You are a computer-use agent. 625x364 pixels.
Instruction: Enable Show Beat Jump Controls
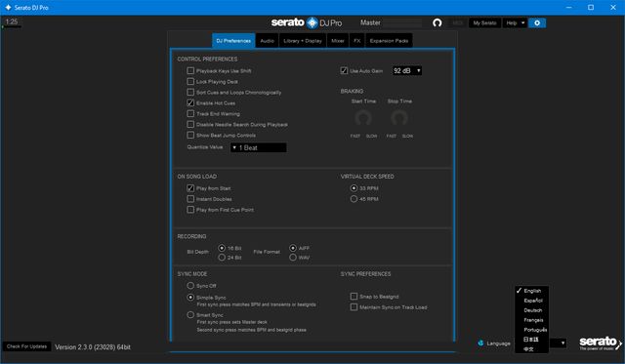tap(190, 135)
